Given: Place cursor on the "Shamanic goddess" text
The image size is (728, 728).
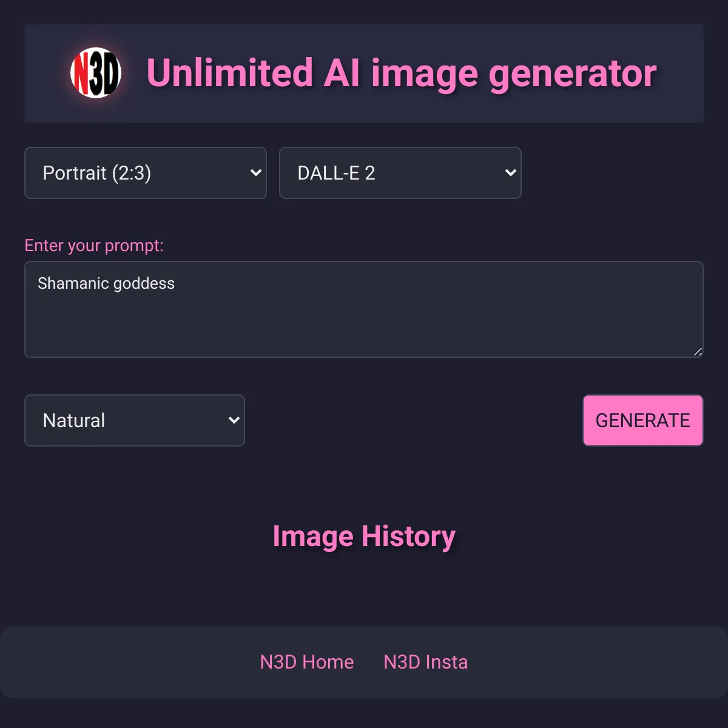Looking at the screenshot, I should point(106,283).
